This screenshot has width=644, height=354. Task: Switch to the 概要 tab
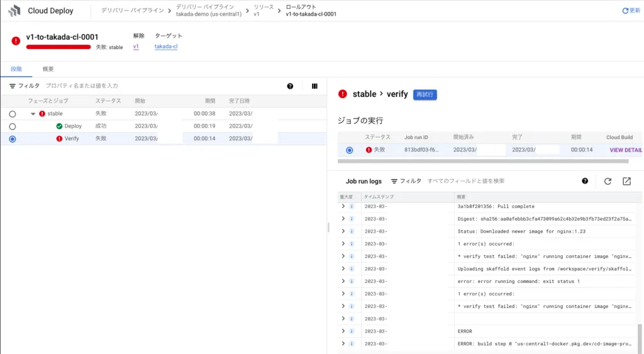(48, 69)
